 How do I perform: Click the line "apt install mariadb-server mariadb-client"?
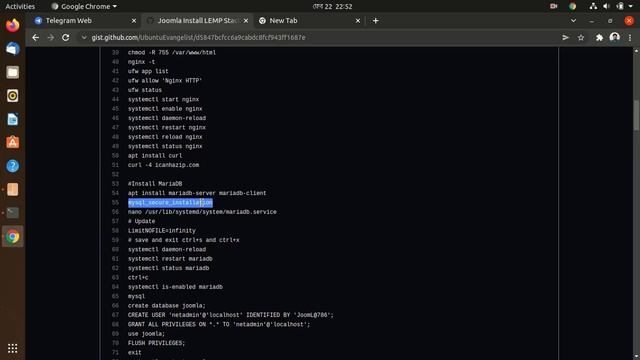[197, 193]
